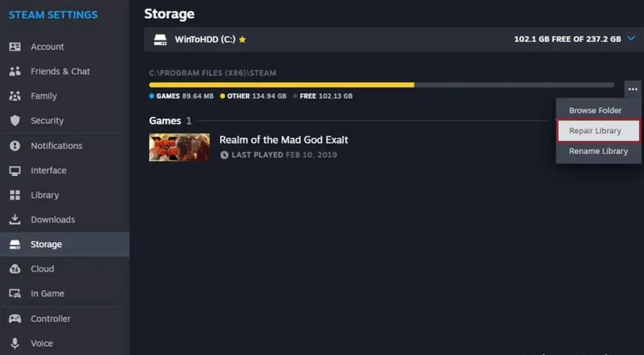Click the Account sidebar icon

point(15,47)
